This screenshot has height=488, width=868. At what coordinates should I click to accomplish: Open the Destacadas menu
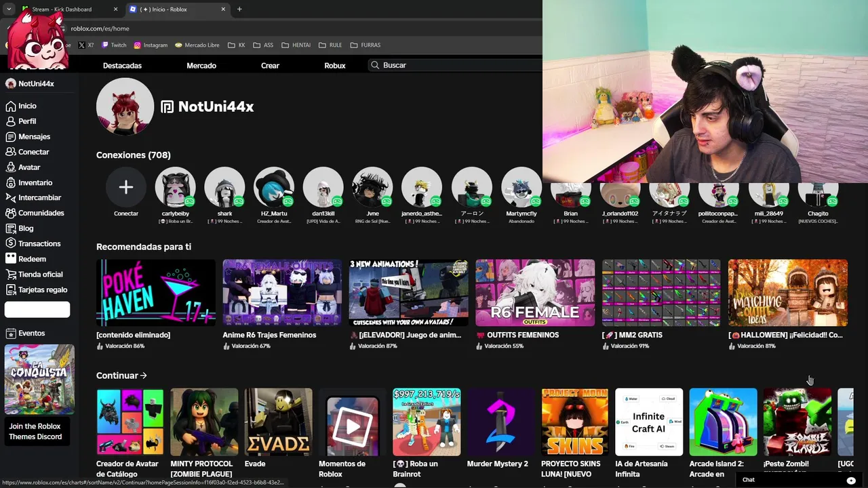(x=122, y=66)
